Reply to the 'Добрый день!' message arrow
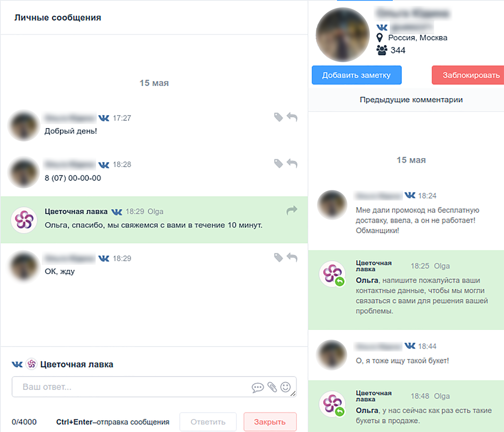504x432 pixels. click(x=292, y=117)
